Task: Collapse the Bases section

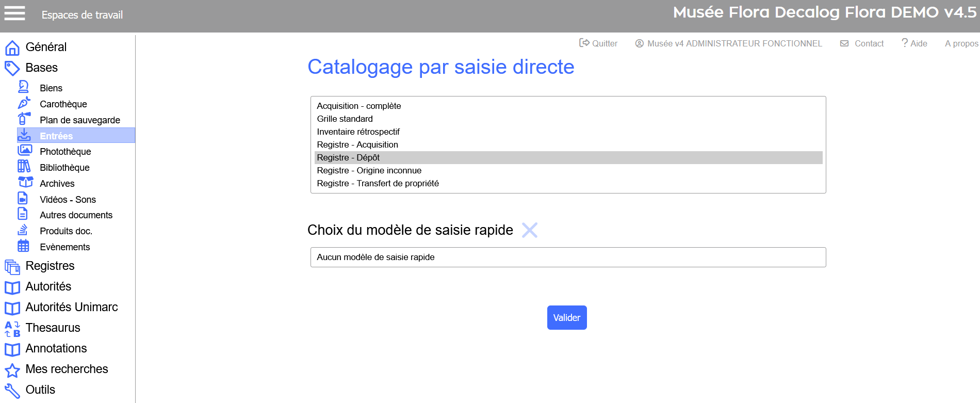Action: point(41,68)
